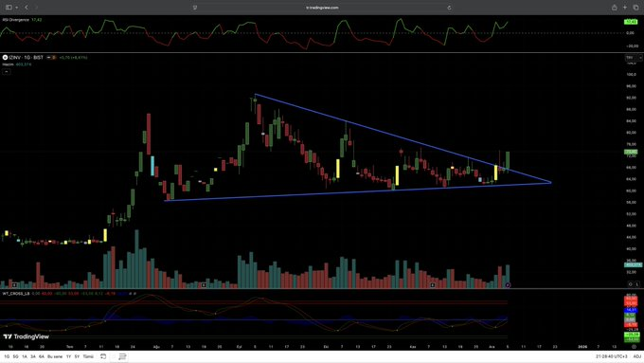Collapse the indicator legend with the arrow button
Screen dimensions: 644x363
7,71
